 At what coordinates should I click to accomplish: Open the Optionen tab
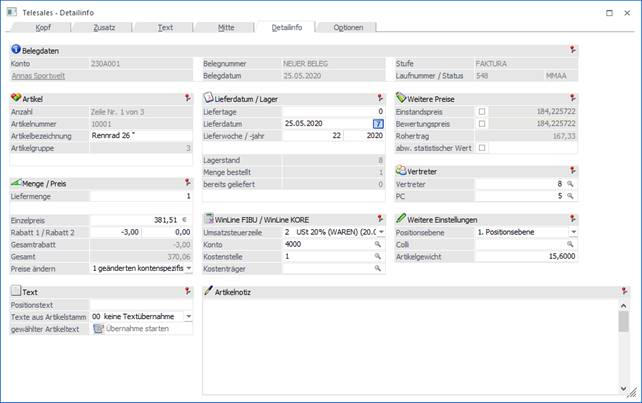[x=348, y=27]
